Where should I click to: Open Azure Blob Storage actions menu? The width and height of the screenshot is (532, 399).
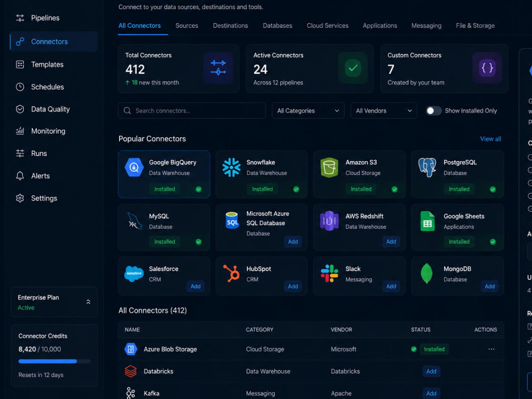(x=491, y=349)
